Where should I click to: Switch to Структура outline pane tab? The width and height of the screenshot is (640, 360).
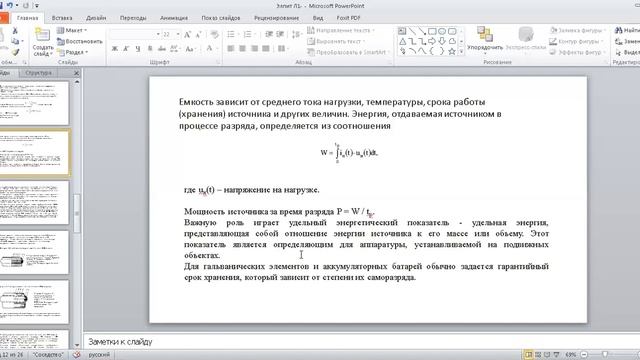point(38,73)
